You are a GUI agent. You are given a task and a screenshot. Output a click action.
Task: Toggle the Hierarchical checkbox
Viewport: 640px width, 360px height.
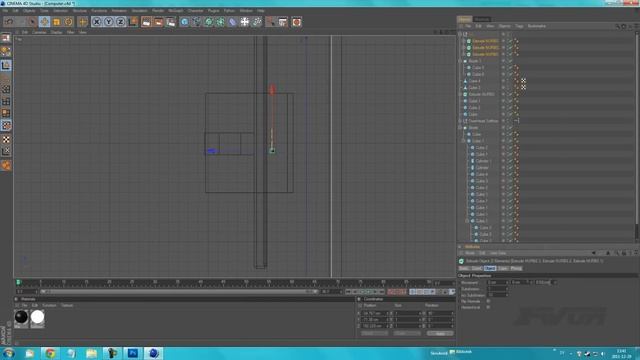click(x=488, y=307)
